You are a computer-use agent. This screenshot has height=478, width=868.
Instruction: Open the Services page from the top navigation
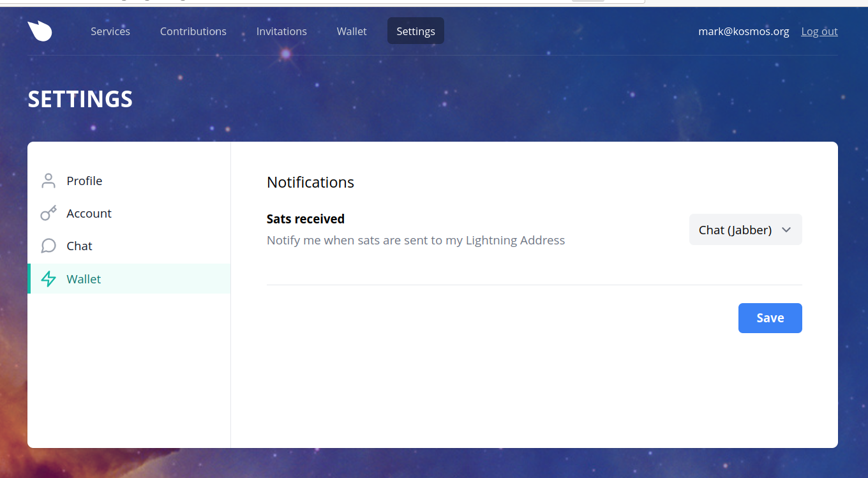coord(110,31)
